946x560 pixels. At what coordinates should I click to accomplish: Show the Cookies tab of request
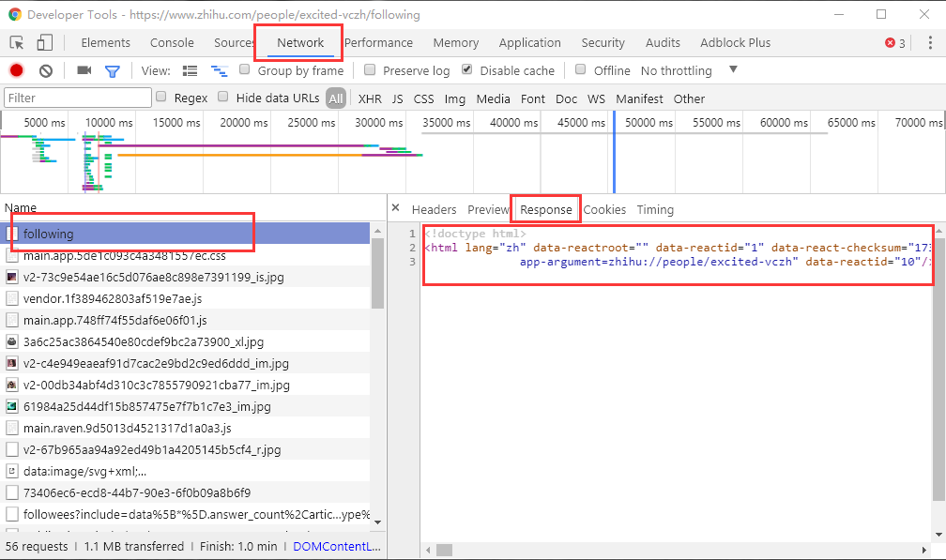[x=604, y=210]
